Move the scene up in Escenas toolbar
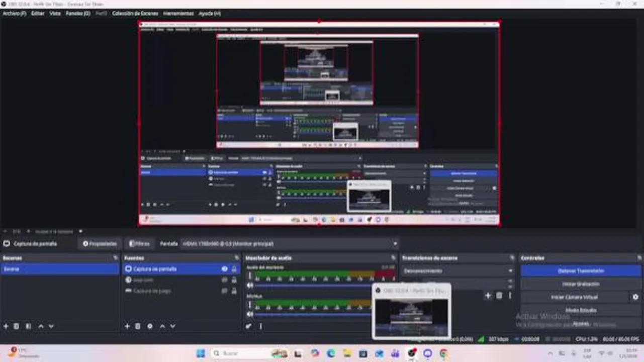 coord(41,326)
